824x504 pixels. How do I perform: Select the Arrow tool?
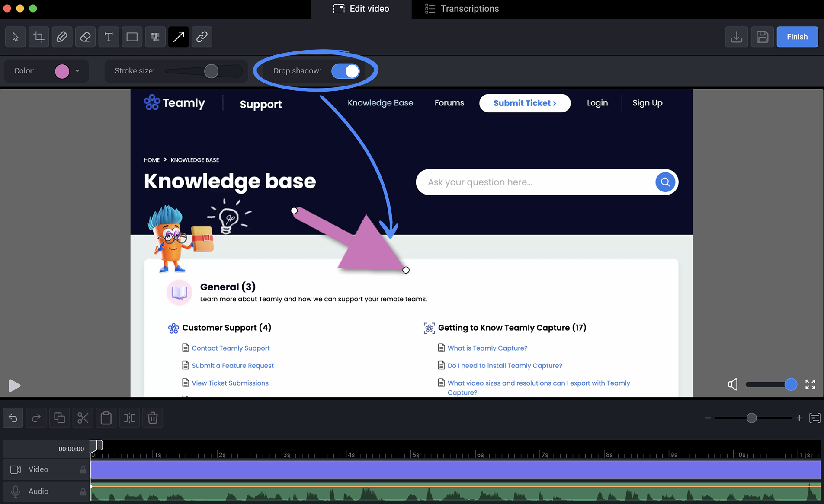click(x=179, y=37)
